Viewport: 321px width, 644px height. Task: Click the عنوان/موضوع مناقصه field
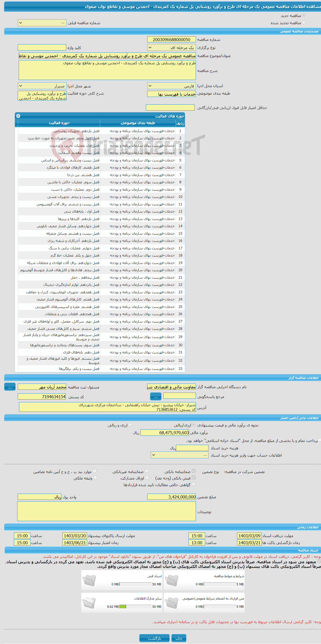pyautogui.click(x=107, y=56)
